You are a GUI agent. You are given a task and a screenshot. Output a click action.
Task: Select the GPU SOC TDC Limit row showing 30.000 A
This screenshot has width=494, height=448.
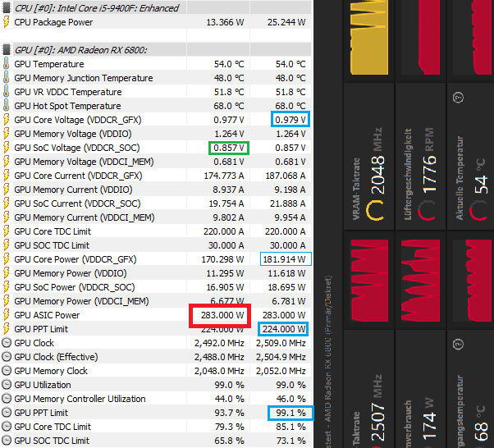tap(156, 245)
